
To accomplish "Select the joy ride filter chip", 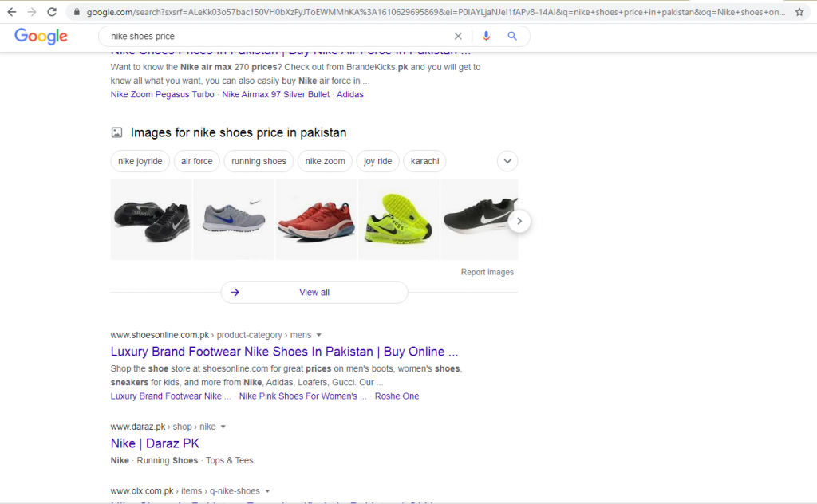I will 377,161.
